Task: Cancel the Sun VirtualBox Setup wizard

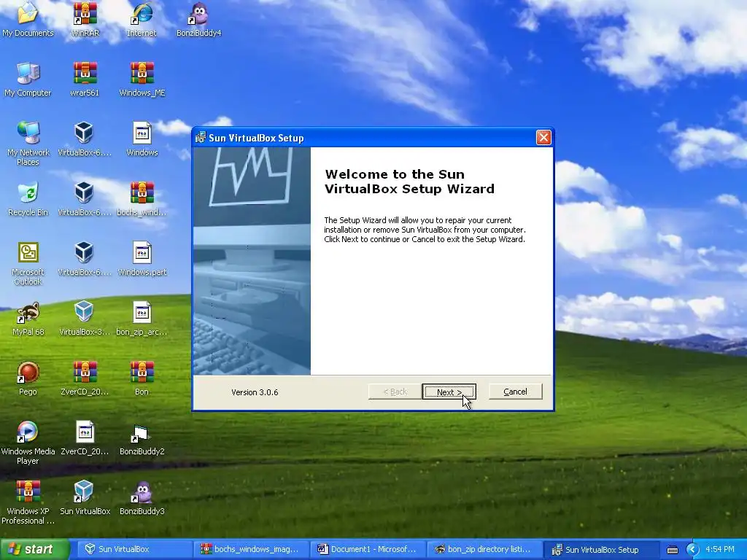Action: 515,392
